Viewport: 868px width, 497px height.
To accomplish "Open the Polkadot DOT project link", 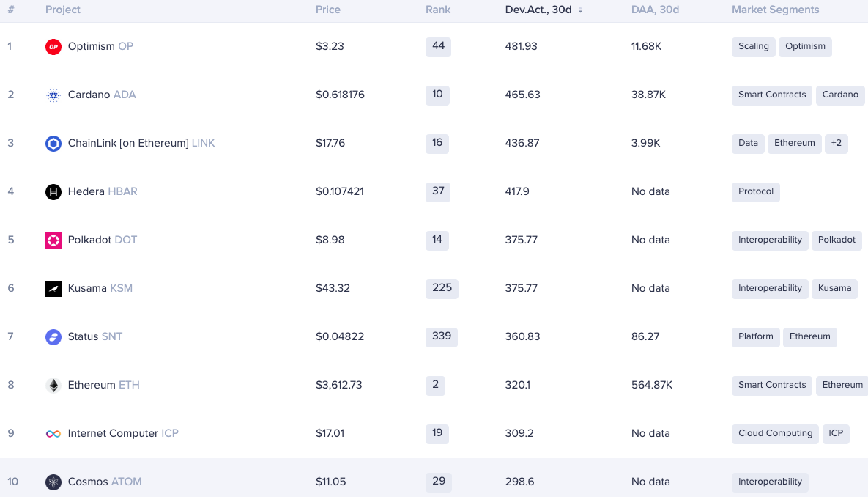I will [103, 240].
